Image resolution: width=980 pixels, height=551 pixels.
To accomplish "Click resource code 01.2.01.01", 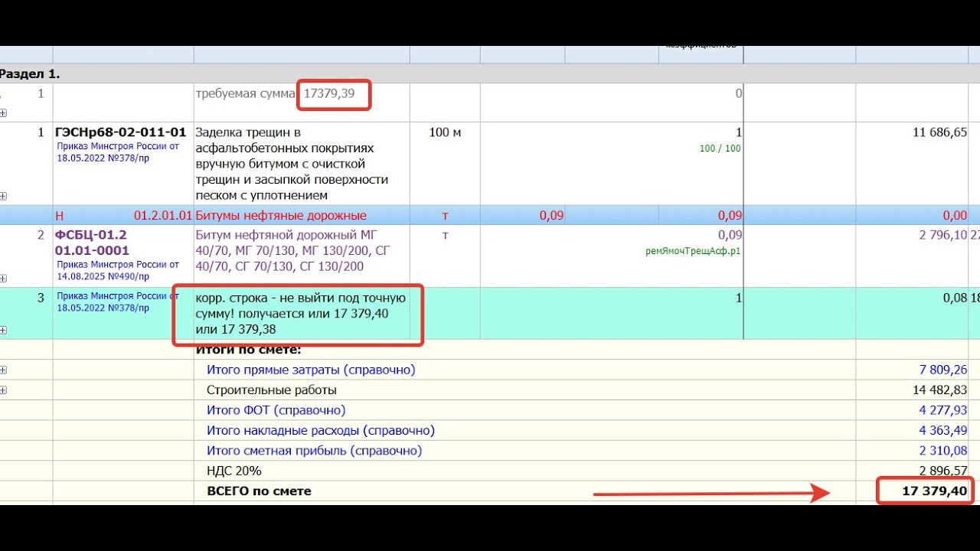I will 162,216.
